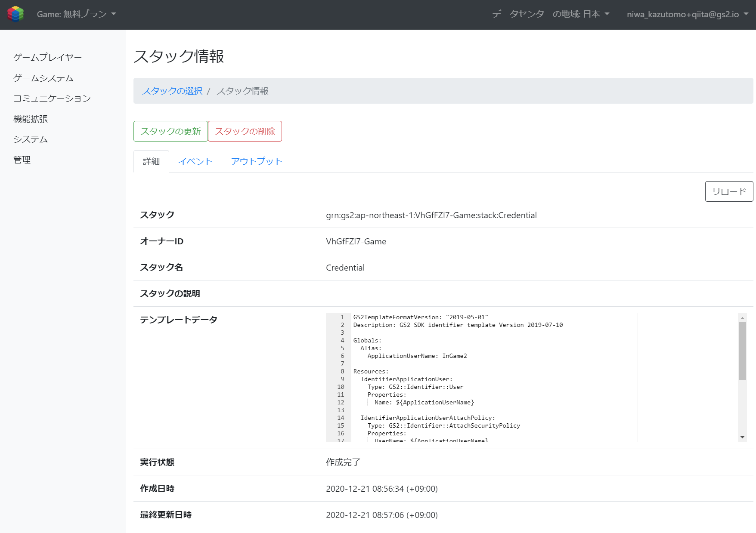Click the template editor scroll-up arrow
The image size is (756, 533).
[x=742, y=318]
